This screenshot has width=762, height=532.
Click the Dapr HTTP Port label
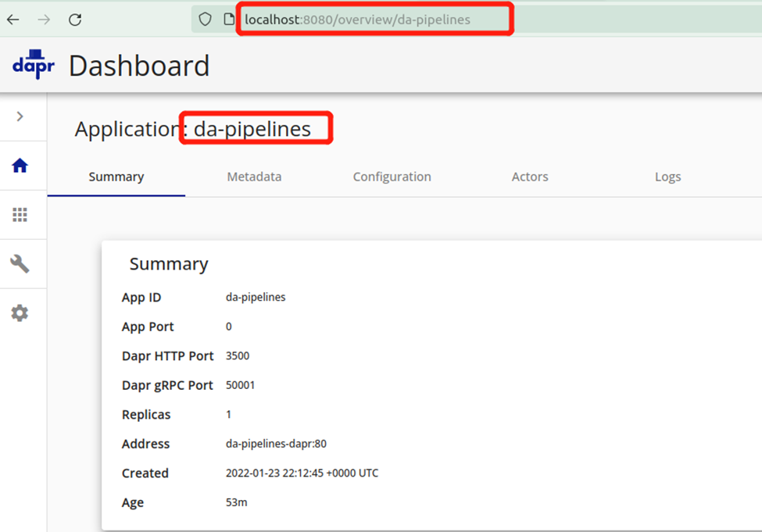click(168, 356)
